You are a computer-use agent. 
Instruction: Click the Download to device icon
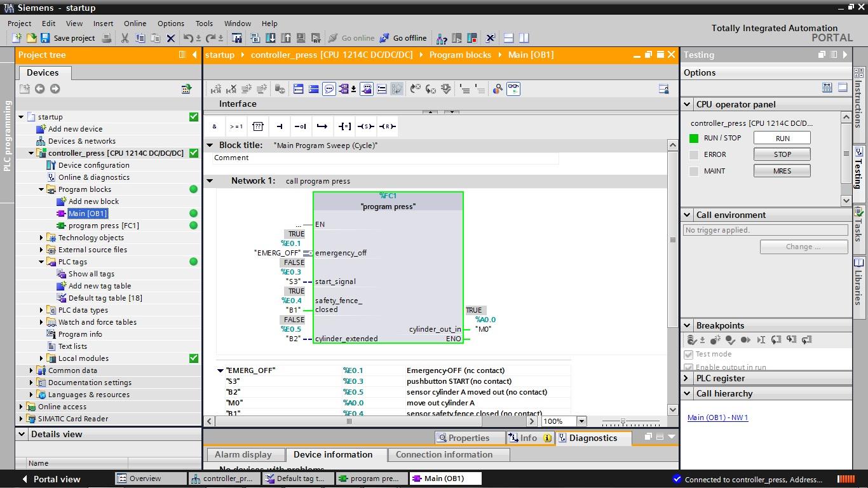(271, 38)
